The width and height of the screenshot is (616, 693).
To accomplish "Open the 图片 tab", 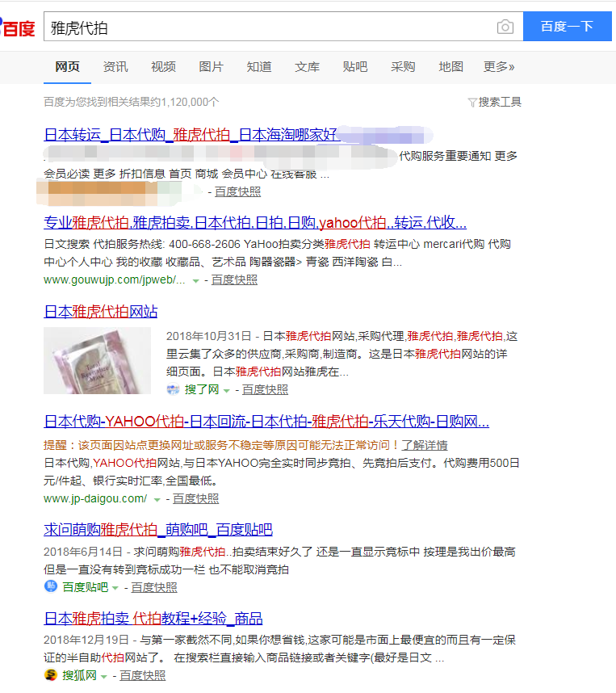I will point(211,67).
